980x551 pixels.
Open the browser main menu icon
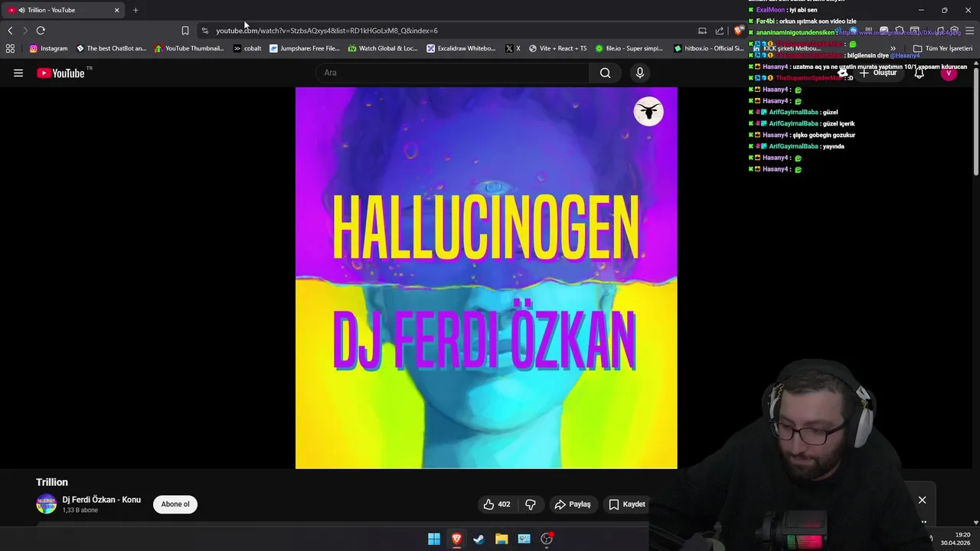tap(969, 31)
